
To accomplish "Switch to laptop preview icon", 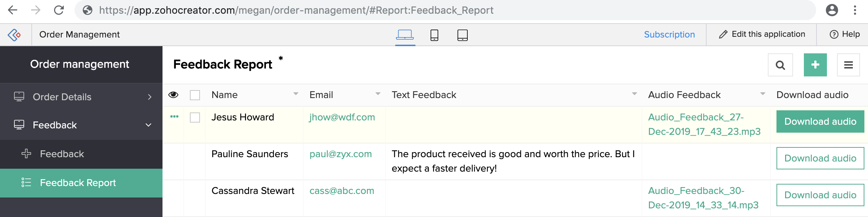I will pos(405,35).
